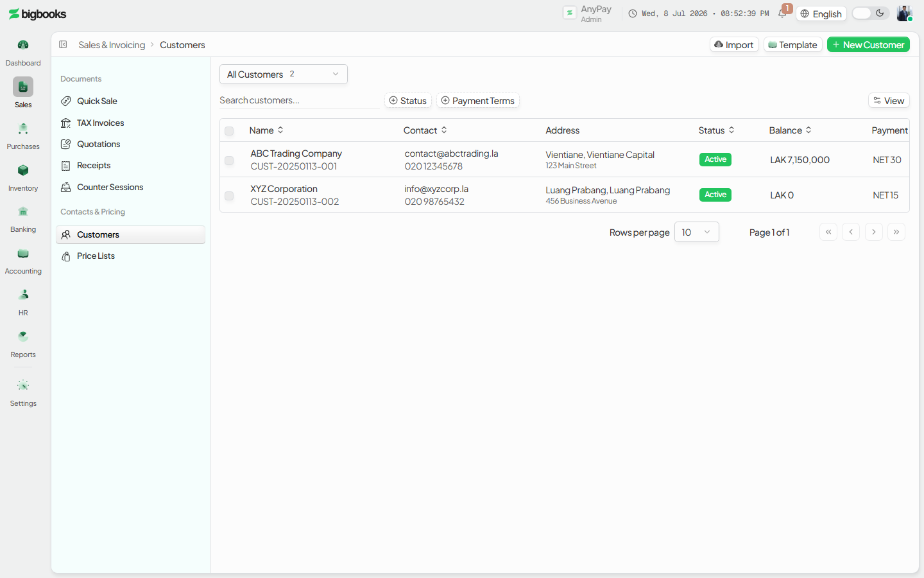
Task: Open the Purchases module
Action: coord(23,136)
